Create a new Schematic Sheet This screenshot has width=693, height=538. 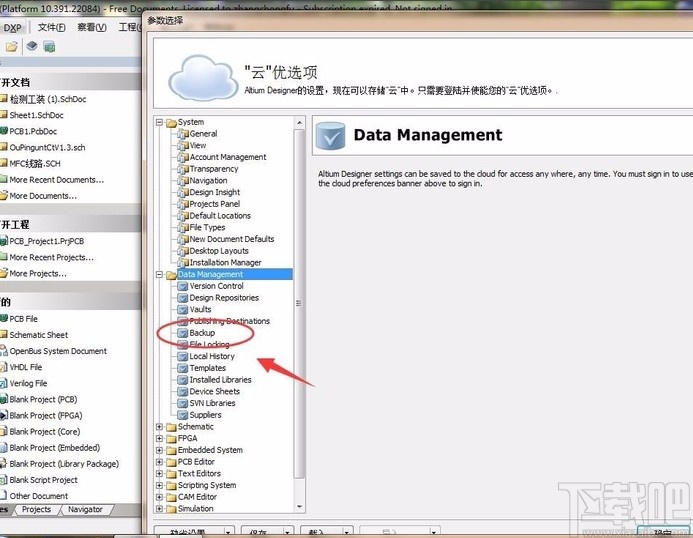coord(38,335)
